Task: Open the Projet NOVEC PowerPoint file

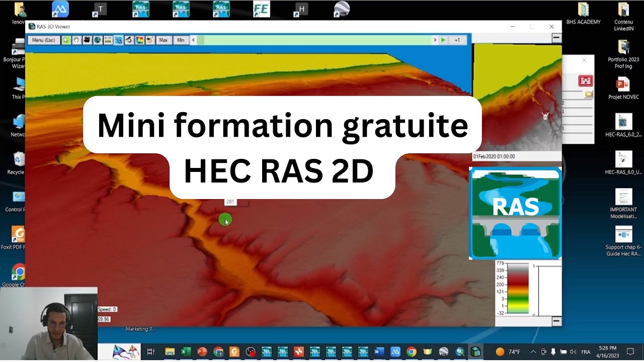Action: [x=623, y=88]
